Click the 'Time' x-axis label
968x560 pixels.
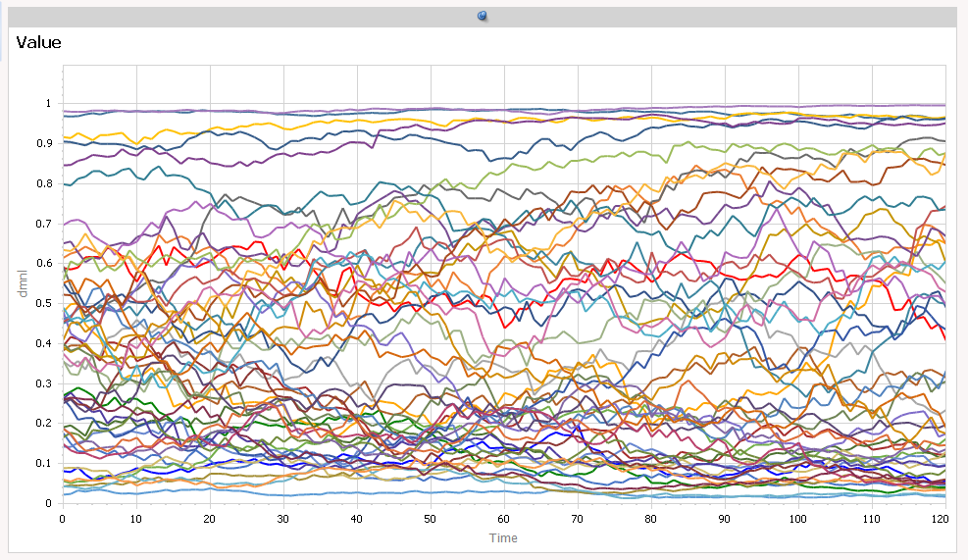[x=503, y=538]
